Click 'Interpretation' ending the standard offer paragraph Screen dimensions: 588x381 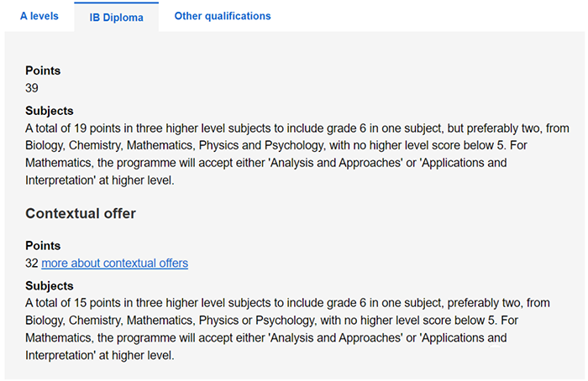[60, 180]
